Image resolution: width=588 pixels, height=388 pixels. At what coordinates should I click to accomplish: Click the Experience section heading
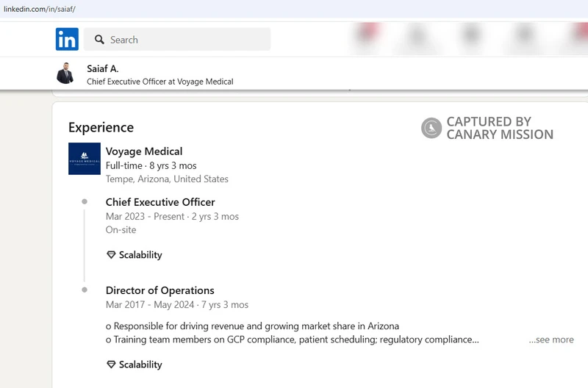coord(101,127)
